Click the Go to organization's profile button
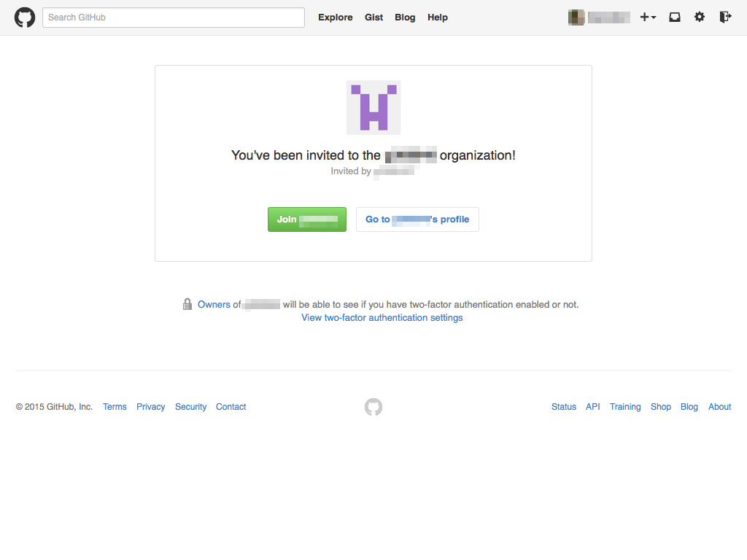 [417, 219]
